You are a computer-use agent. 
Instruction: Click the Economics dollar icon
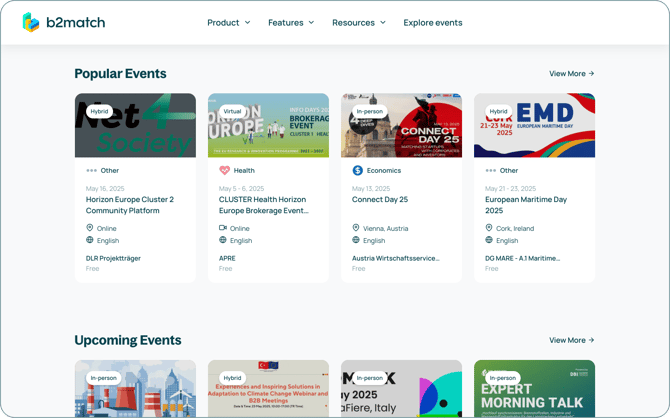(x=358, y=170)
